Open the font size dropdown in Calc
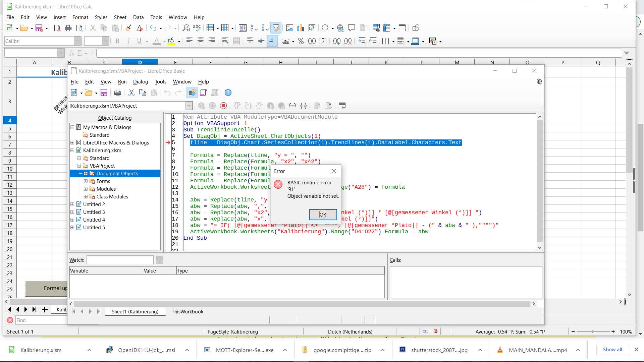The image size is (644, 362). 105,41
